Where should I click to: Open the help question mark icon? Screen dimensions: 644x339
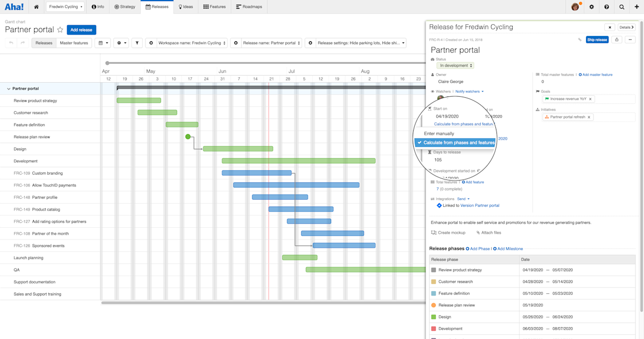[x=606, y=7]
